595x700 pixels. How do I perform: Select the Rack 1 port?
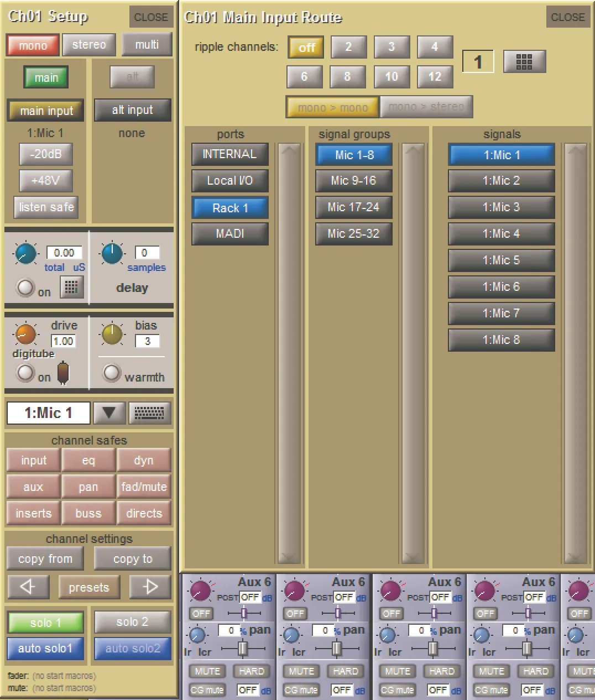click(x=230, y=208)
